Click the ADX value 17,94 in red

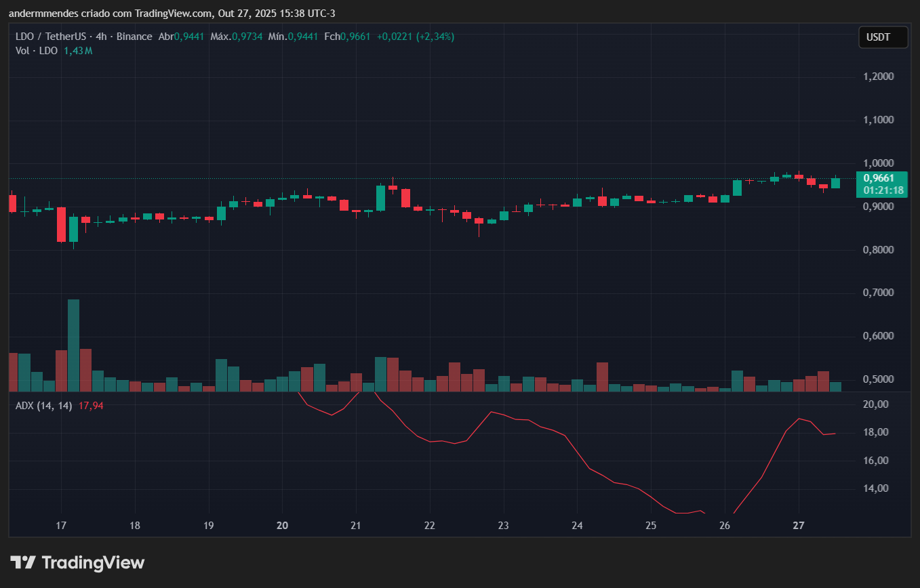click(91, 404)
